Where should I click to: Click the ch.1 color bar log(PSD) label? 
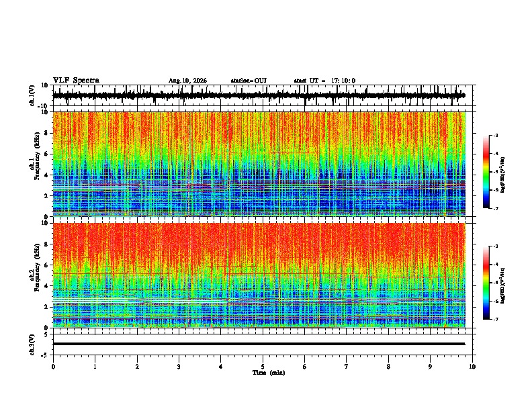pos(503,175)
